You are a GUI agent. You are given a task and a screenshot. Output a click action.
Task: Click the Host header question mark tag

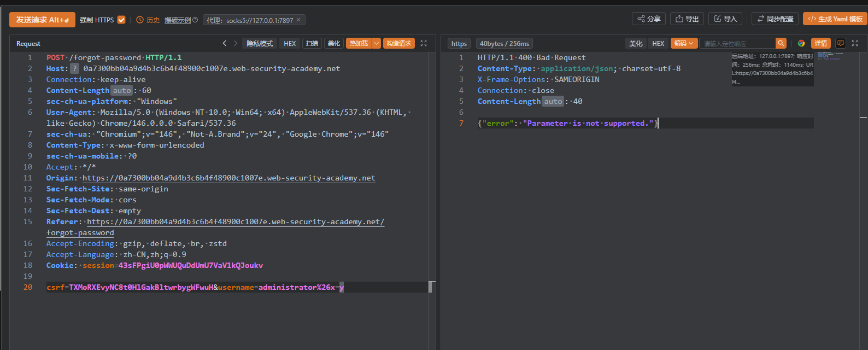74,68
